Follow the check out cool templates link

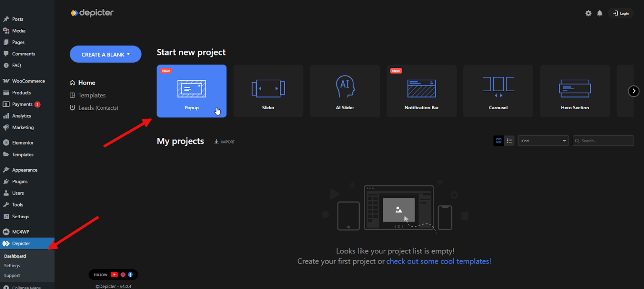coord(439,261)
